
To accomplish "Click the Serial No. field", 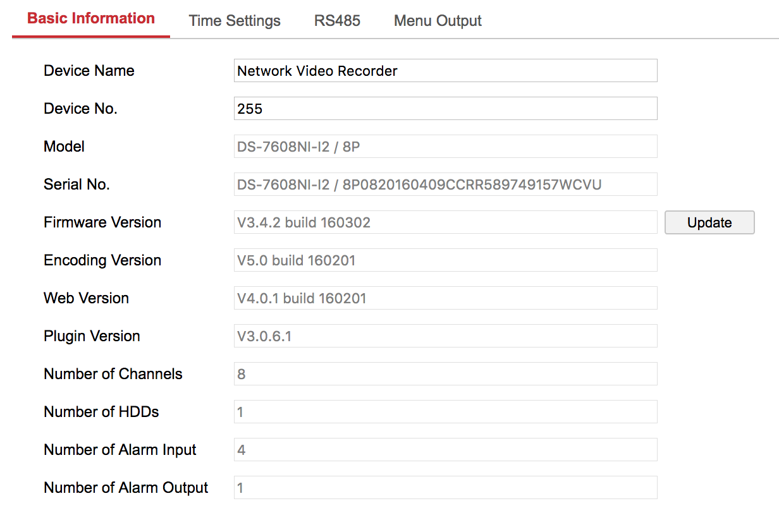I will [445, 184].
